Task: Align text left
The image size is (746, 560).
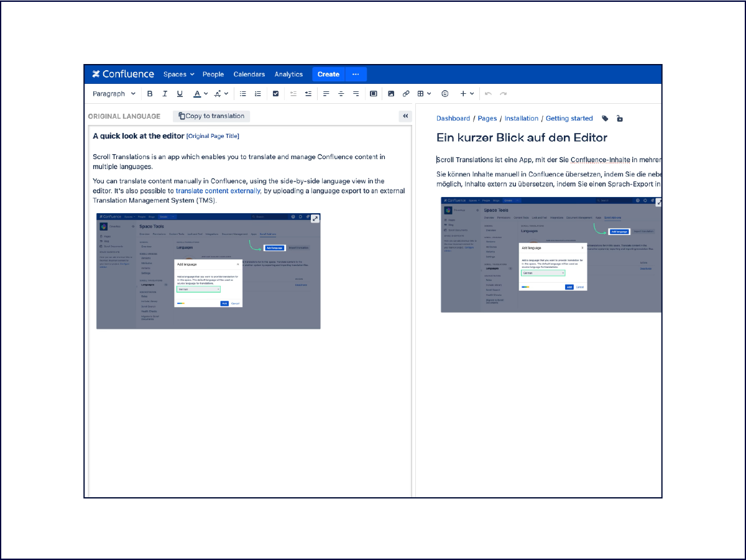Action: (x=326, y=94)
